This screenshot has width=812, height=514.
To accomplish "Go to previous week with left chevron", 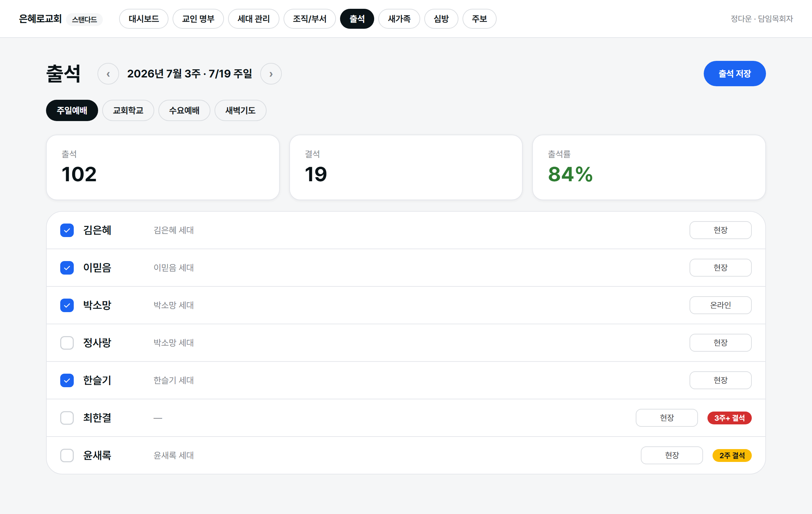I will [108, 74].
